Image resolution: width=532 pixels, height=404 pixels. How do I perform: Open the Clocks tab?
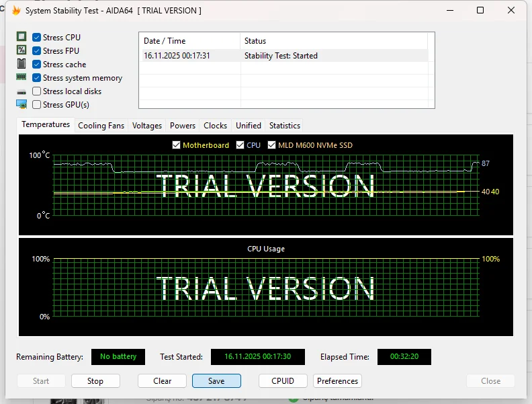[215, 126]
